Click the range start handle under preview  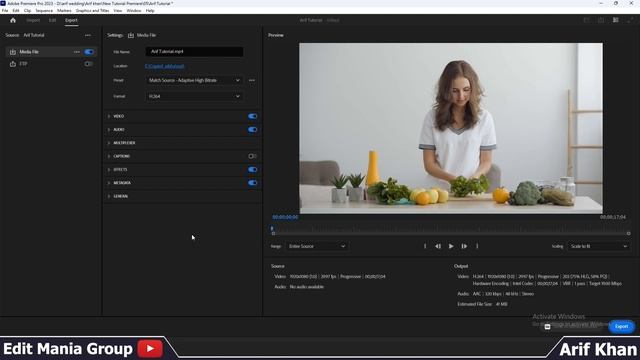(x=273, y=233)
